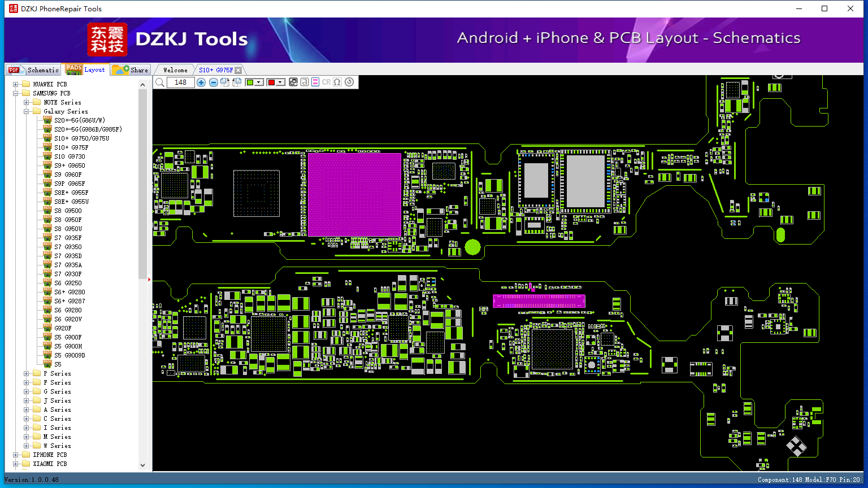
Task: Collapse the Galaxy Series folder
Action: [x=27, y=111]
